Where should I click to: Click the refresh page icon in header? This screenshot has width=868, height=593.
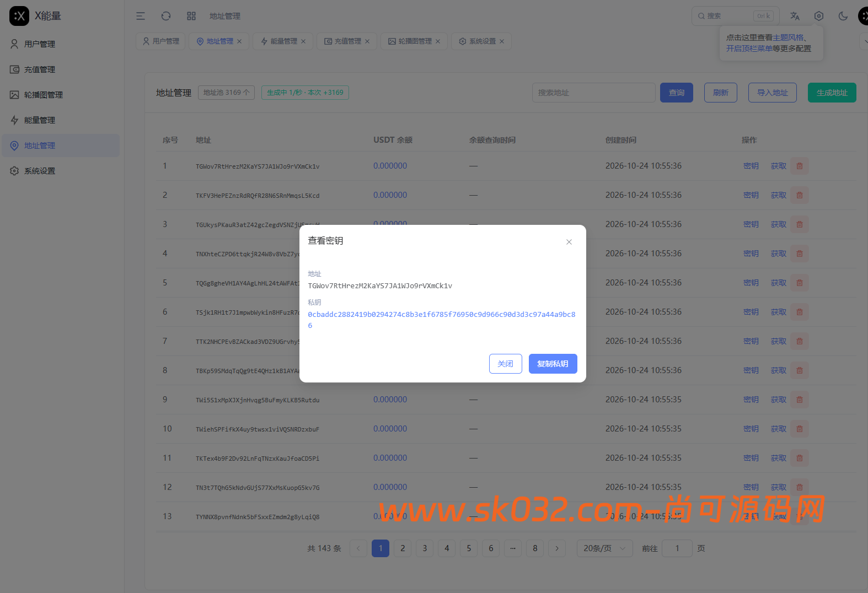(x=166, y=16)
